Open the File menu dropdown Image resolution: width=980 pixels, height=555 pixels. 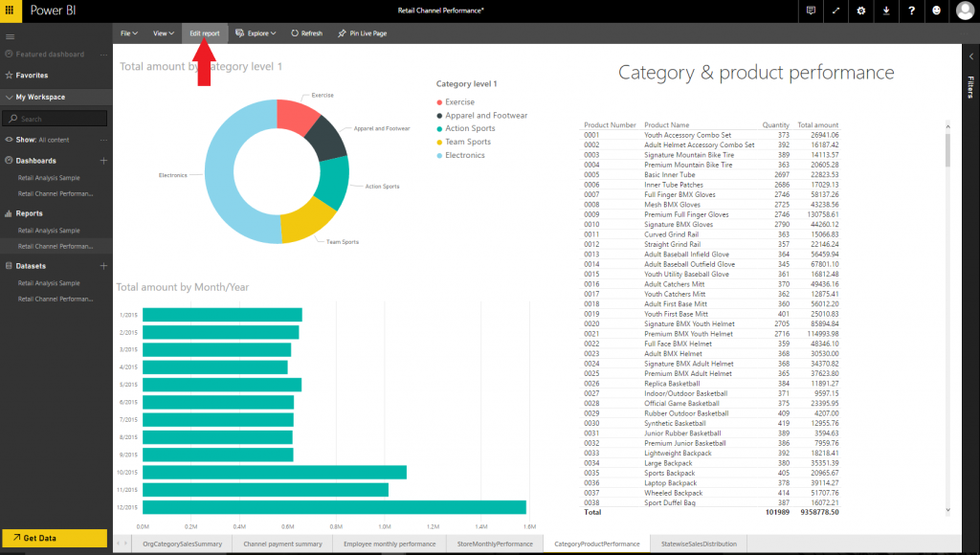[x=127, y=33]
